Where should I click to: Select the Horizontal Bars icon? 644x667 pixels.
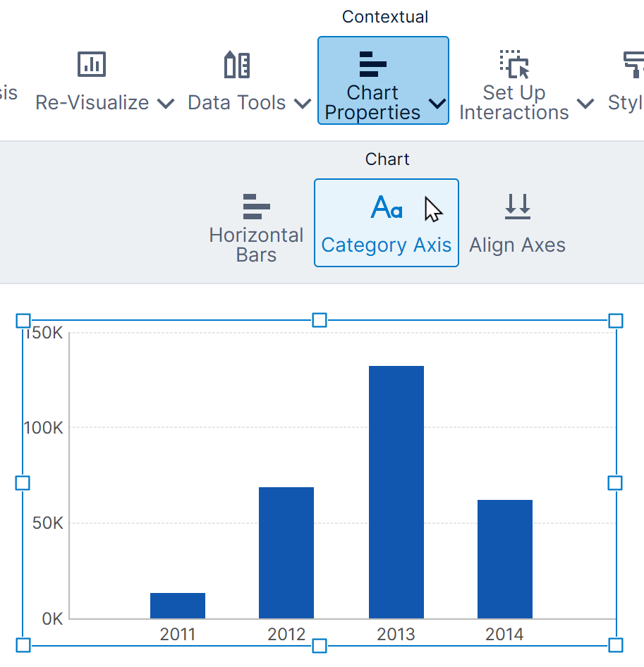tap(255, 207)
